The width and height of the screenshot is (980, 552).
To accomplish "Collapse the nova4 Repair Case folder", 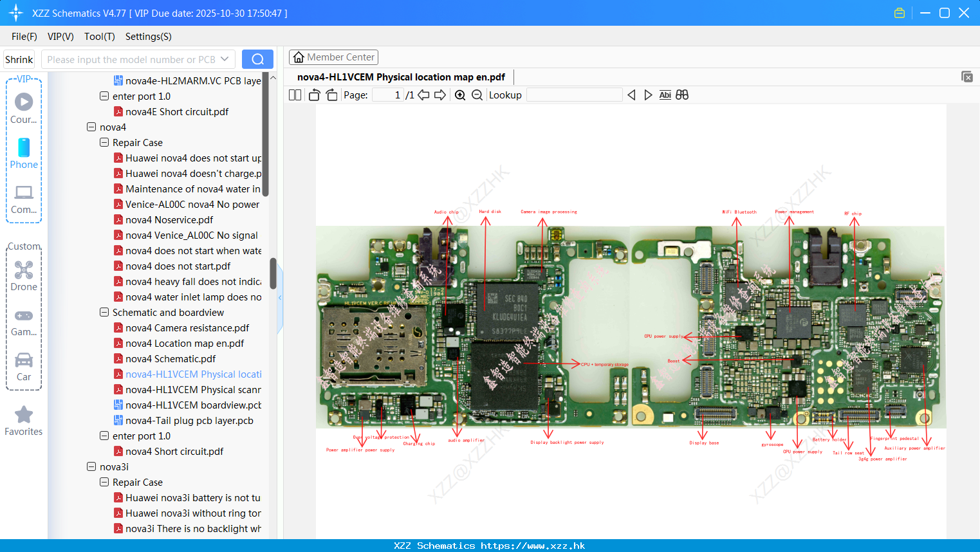I will [104, 143].
